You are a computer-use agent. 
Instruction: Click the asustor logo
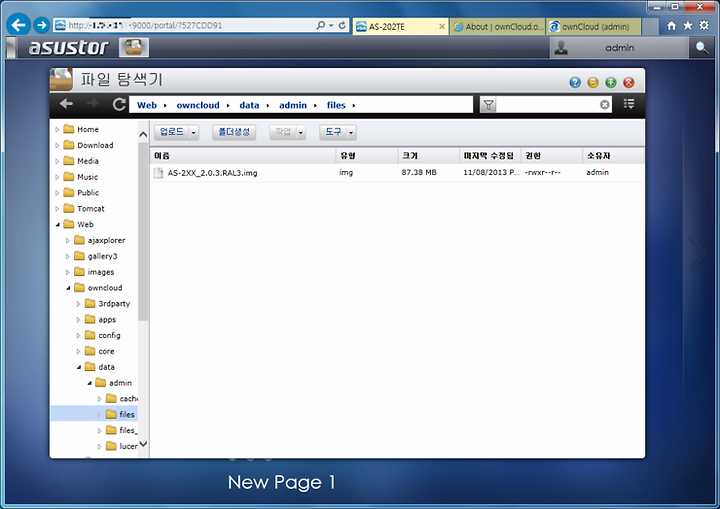pos(68,47)
